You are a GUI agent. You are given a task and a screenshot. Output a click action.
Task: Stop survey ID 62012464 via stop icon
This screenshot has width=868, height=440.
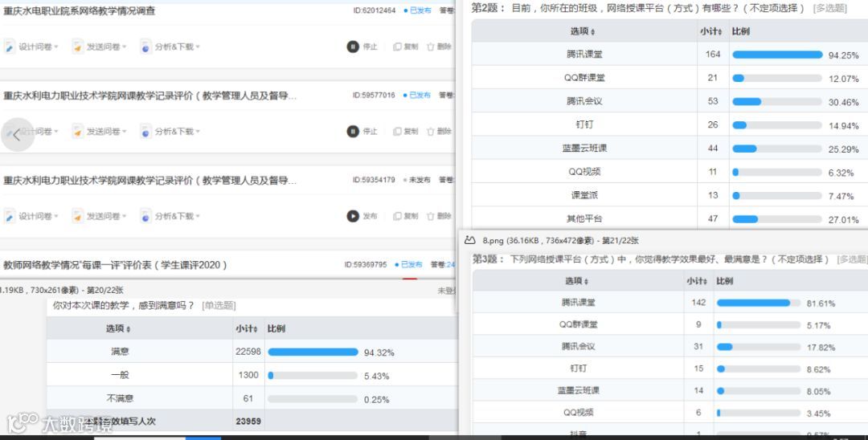click(x=353, y=47)
